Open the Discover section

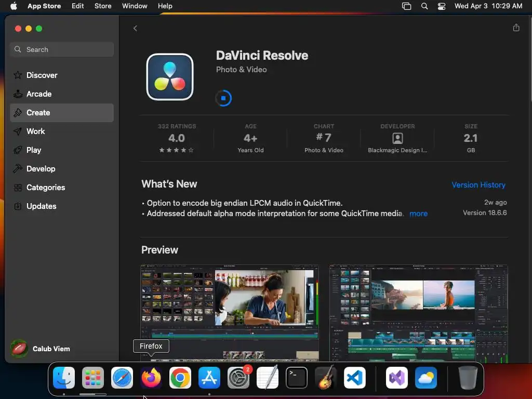62,75
